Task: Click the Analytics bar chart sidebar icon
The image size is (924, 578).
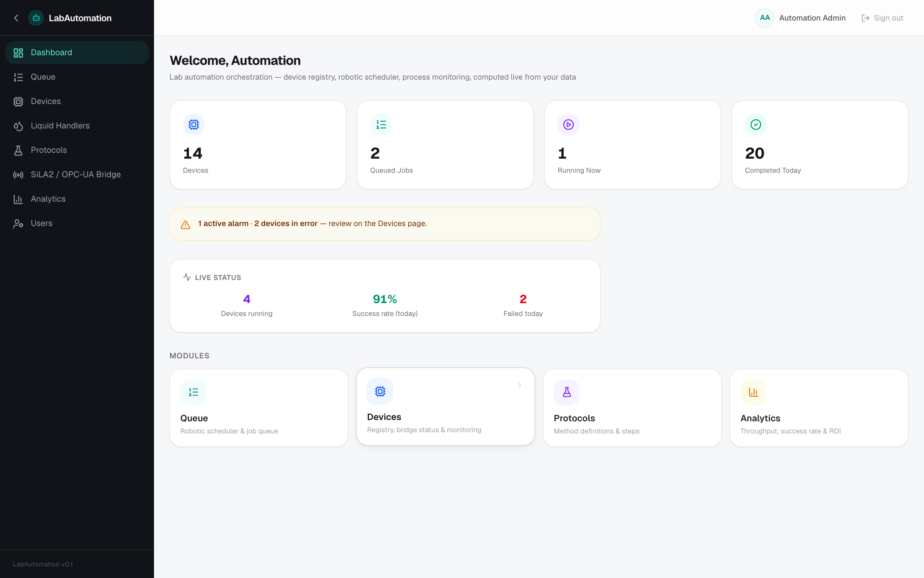Action: coord(18,199)
